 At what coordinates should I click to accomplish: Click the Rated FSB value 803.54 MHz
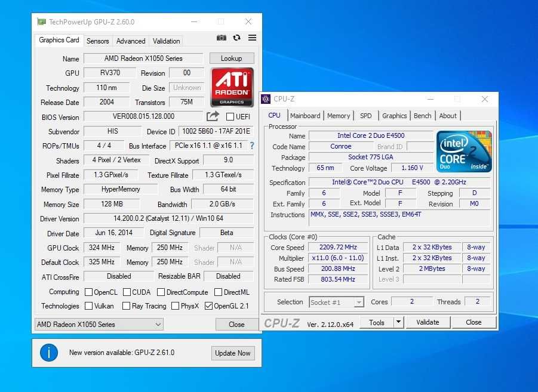(338, 279)
